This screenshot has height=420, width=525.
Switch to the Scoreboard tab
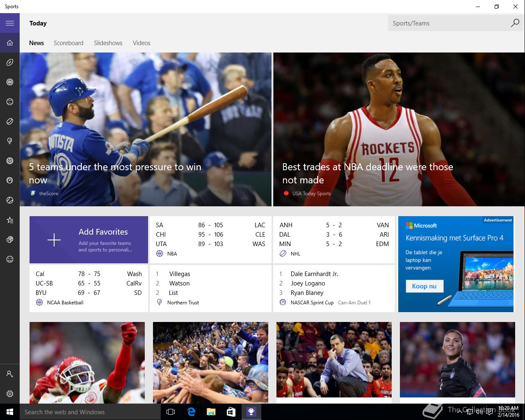point(68,43)
